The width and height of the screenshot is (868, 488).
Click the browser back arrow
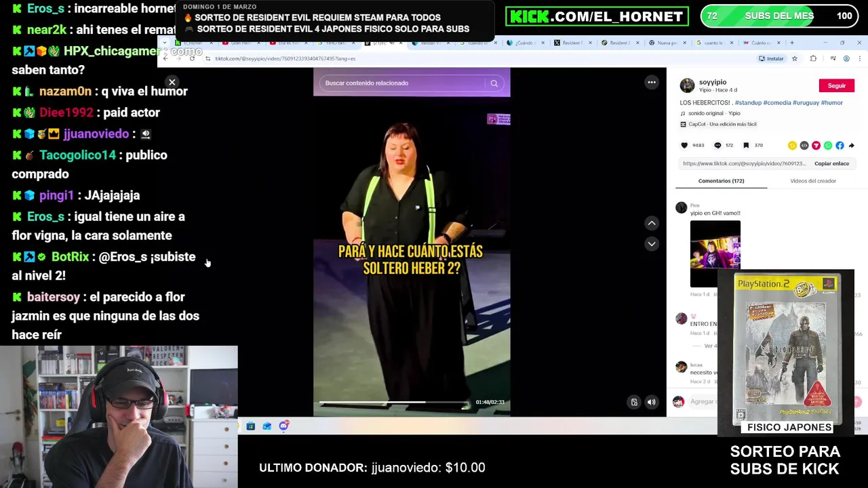coord(165,58)
